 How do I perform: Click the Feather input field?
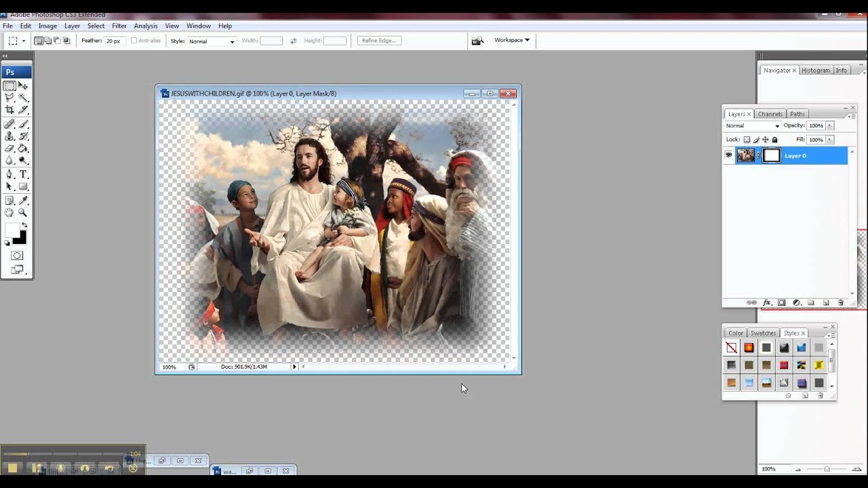pos(113,41)
